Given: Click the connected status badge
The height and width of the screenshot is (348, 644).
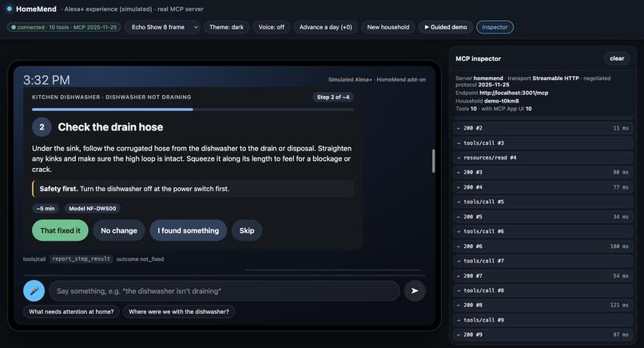Looking at the screenshot, I should [64, 27].
